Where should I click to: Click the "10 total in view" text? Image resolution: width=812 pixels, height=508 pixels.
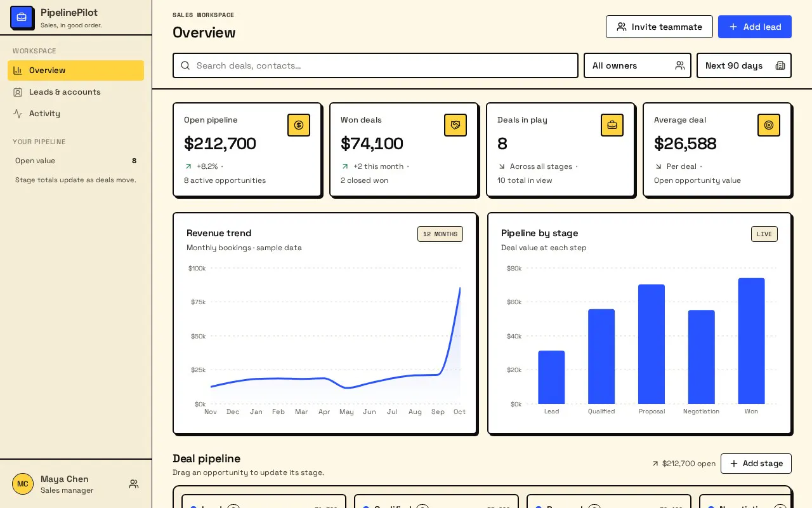(525, 180)
